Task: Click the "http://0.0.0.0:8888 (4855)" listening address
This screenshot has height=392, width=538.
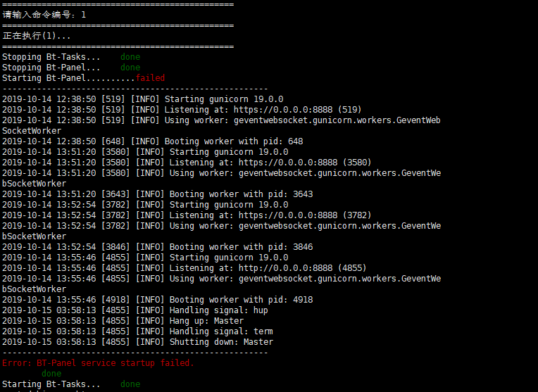Action: (x=303, y=268)
